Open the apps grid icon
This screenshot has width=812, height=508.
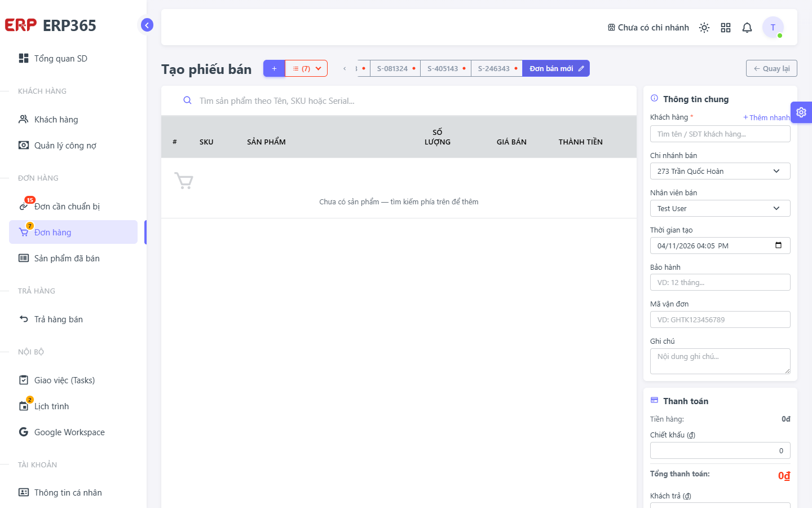pos(726,28)
